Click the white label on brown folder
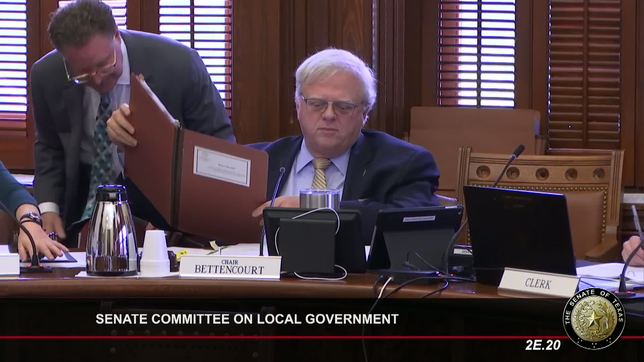This screenshot has height=362, width=644. tap(222, 166)
